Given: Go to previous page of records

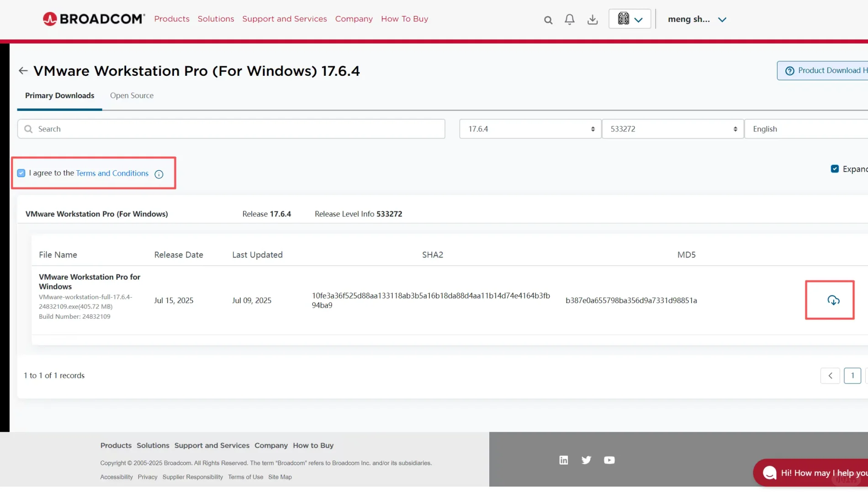Looking at the screenshot, I should tap(830, 376).
